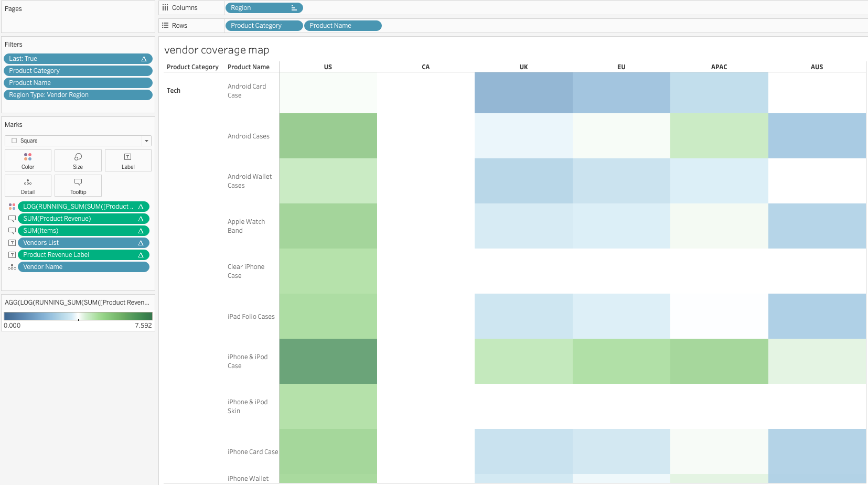Screen dimensions: 868x485
Task: Click color icon beside LOG(RUNNING_SUM pill
Action: pos(12,207)
